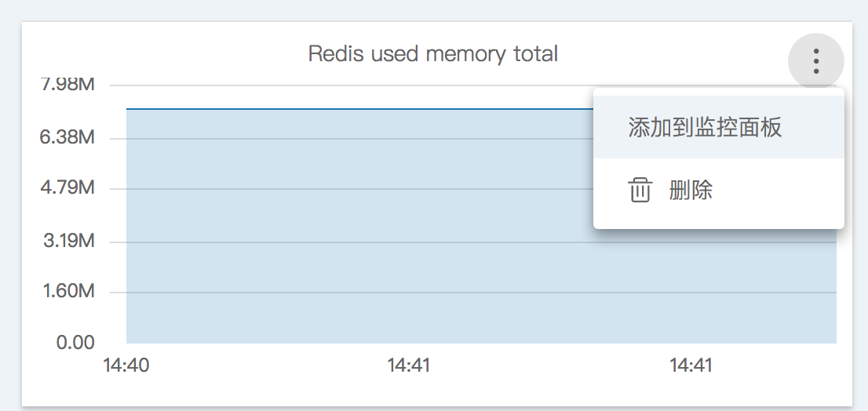Click the 7.98M y-axis label
Viewport: 868px width, 411px height.
[x=67, y=84]
